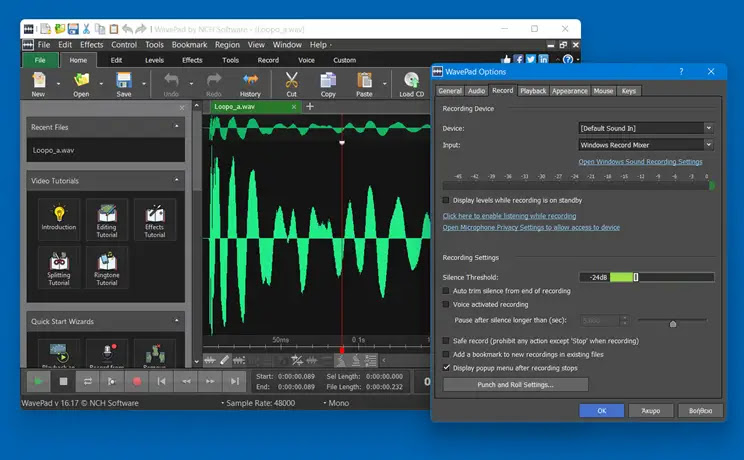Click the Άκυρο cancel button
744x460 pixels.
tap(651, 411)
